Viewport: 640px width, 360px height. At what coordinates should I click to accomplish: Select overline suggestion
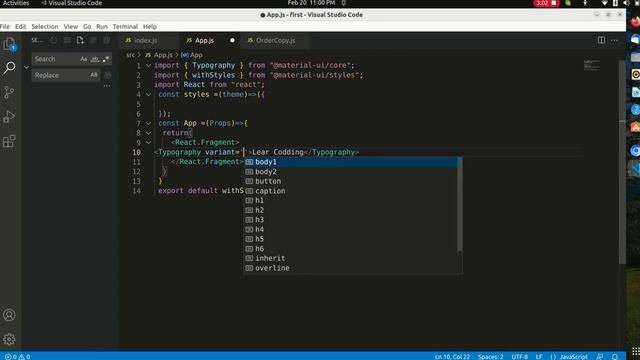(351, 268)
